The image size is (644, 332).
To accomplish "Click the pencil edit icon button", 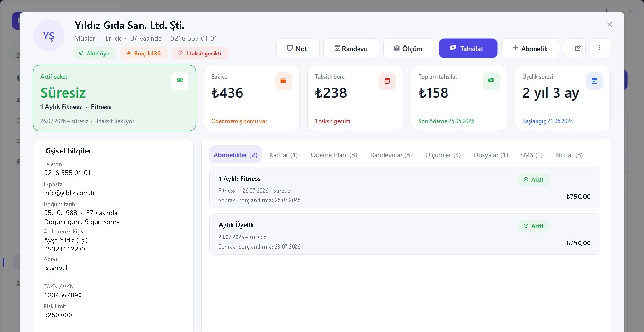I will (577, 48).
